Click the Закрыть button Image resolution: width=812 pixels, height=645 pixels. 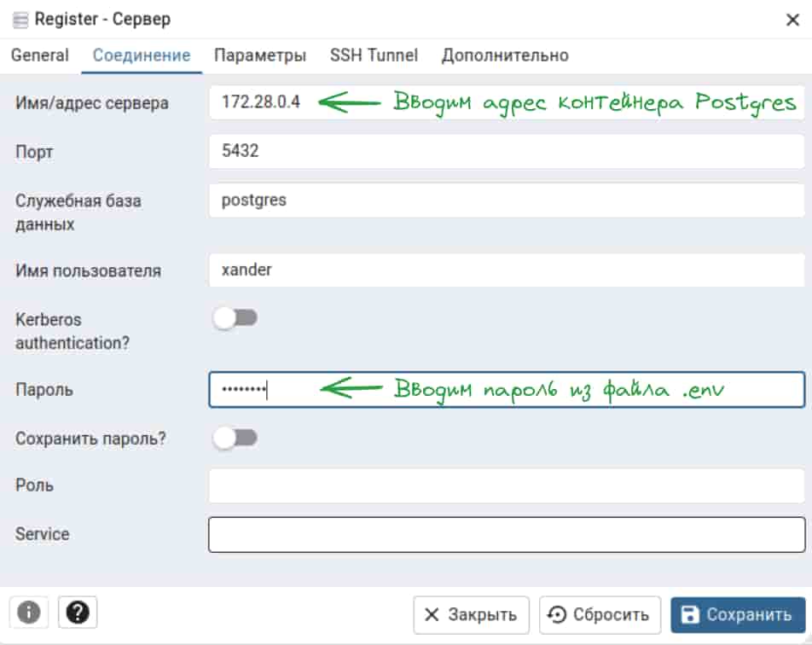click(471, 615)
